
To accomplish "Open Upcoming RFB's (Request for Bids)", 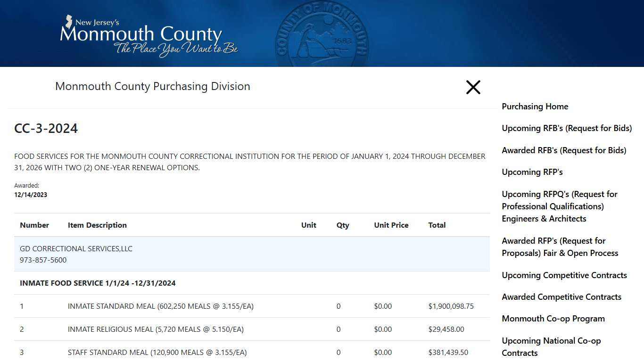I will (567, 128).
